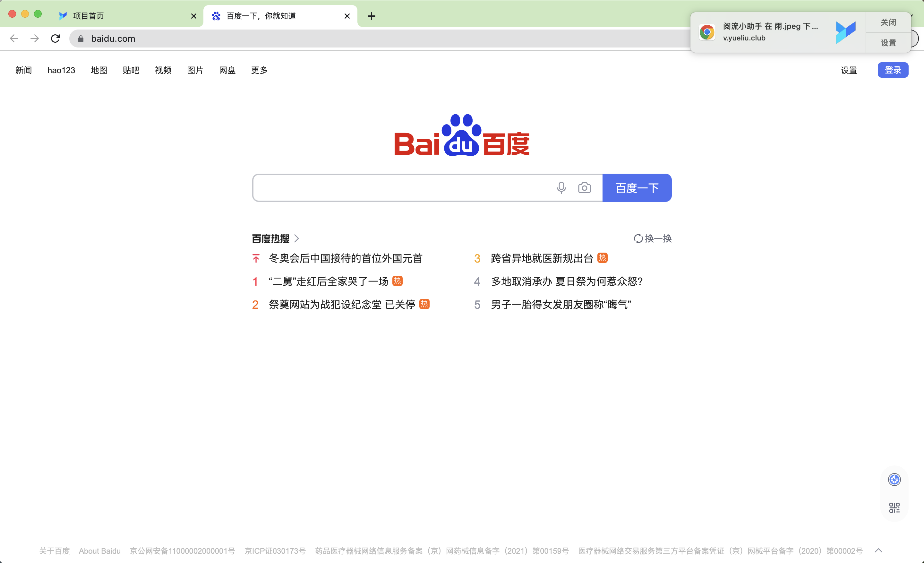Open 男子一胎得女发朋友圈称“晦气” hot search
This screenshot has width=924, height=563.
pos(561,305)
